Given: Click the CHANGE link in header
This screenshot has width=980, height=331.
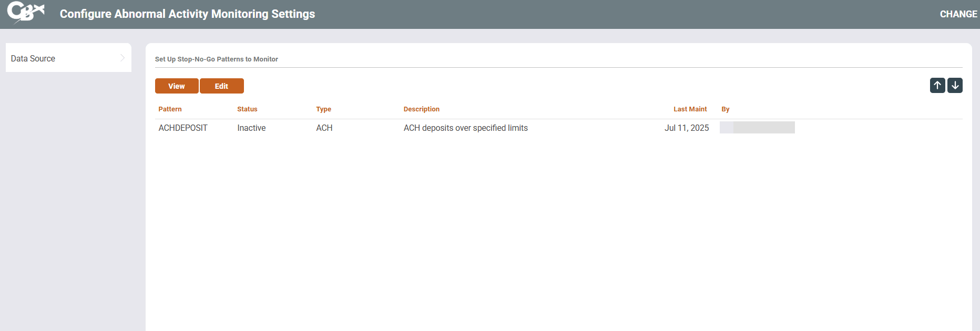Looking at the screenshot, I should [958, 14].
